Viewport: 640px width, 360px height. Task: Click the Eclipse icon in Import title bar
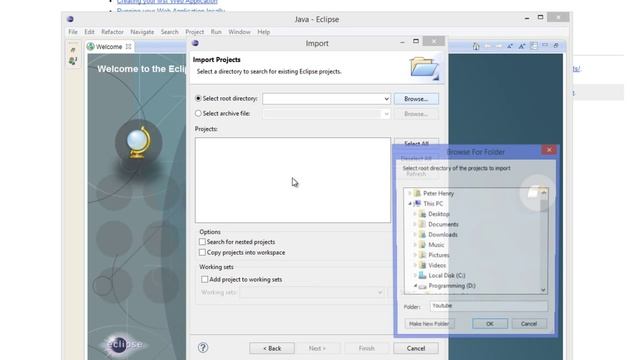point(195,43)
